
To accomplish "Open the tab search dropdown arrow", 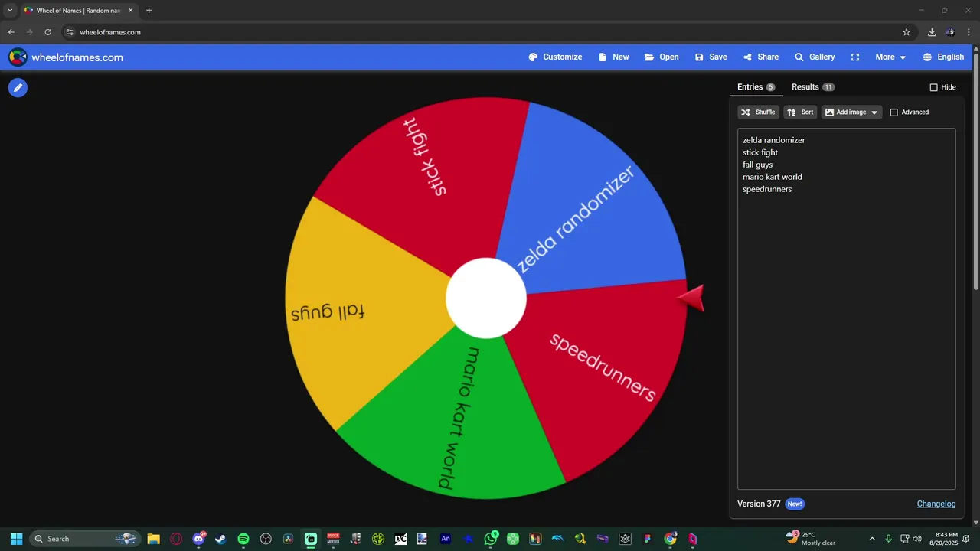I will tap(10, 11).
